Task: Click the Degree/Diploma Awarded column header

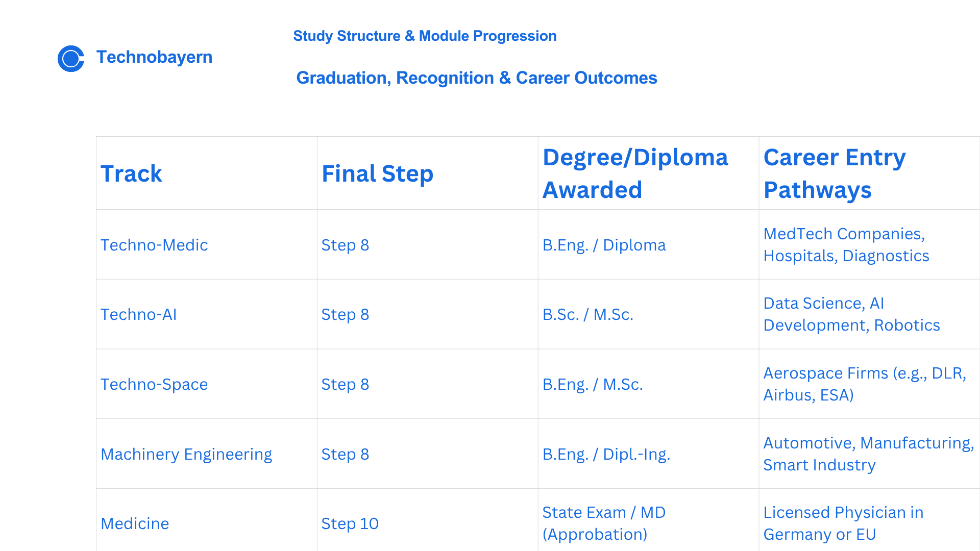Action: pos(649,173)
